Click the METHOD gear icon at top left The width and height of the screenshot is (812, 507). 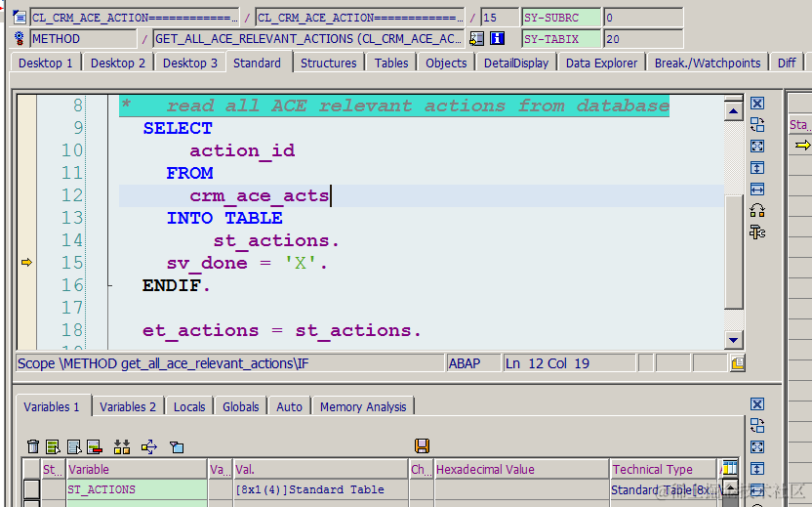(20, 38)
